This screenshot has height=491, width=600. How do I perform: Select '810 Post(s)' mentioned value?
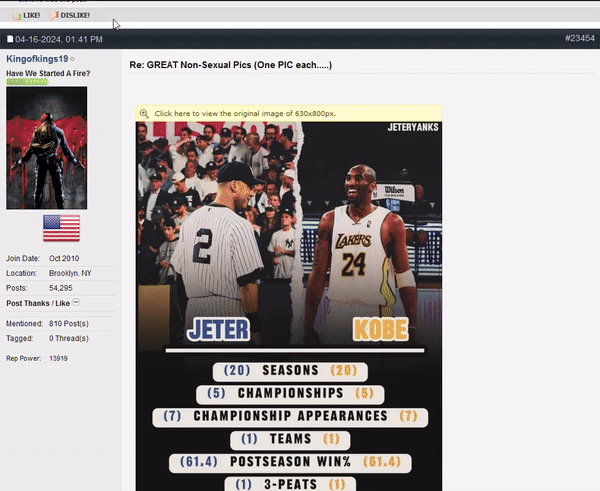click(x=69, y=324)
